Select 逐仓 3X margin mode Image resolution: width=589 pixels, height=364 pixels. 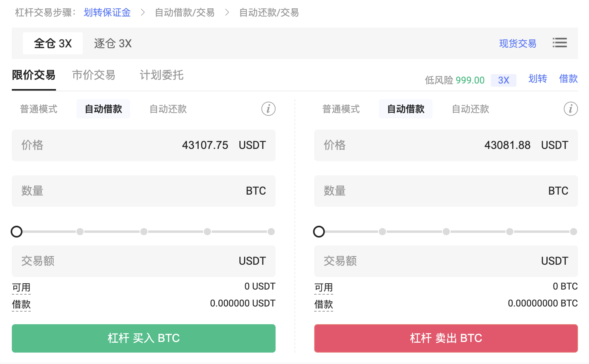pyautogui.click(x=113, y=43)
